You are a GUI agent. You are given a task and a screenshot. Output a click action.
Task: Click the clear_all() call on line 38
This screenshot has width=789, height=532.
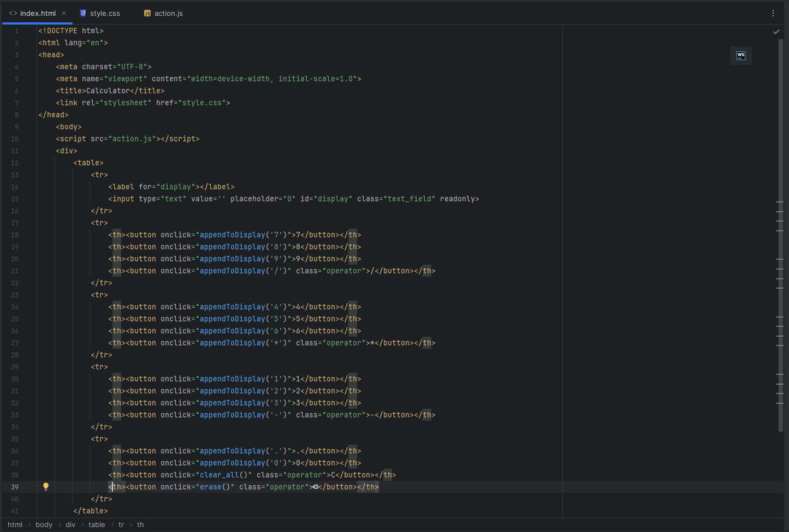[224, 475]
